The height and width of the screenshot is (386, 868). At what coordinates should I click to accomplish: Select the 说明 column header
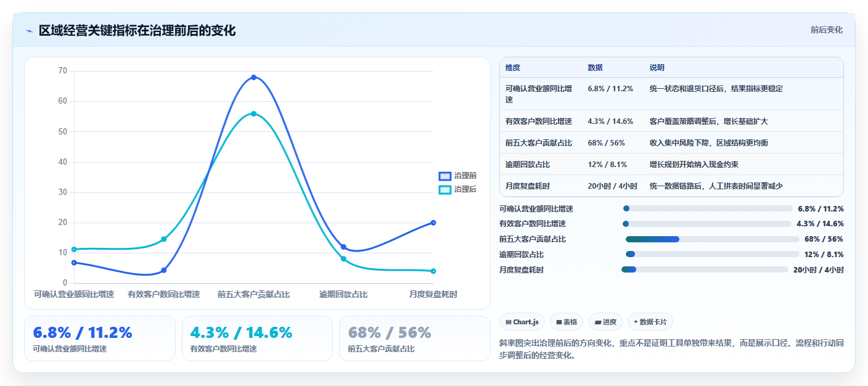(657, 68)
